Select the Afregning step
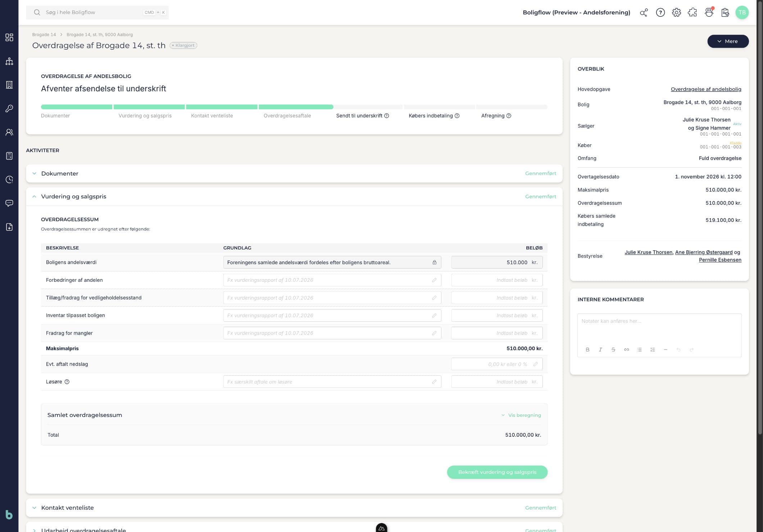Viewport: 763px width, 532px height. (496, 116)
